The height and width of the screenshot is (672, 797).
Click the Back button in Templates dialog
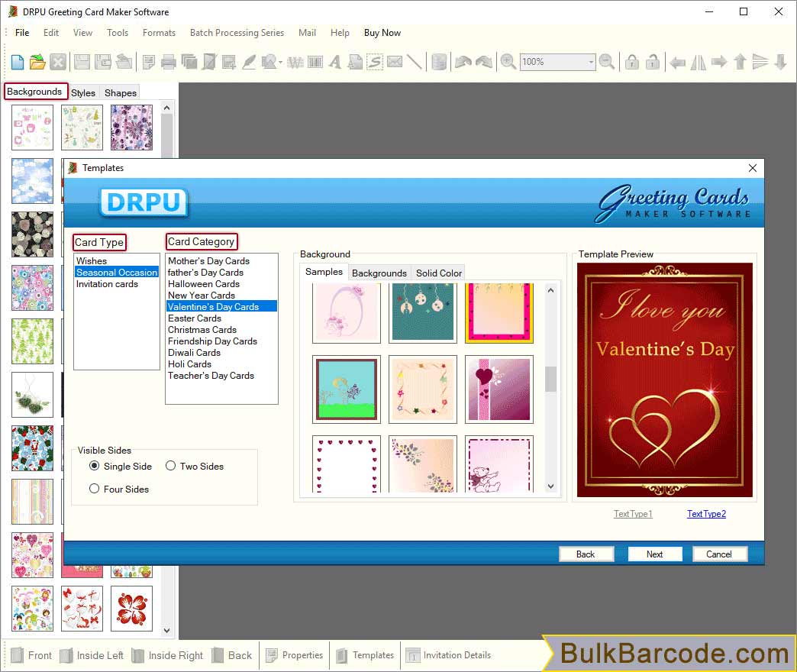(586, 554)
